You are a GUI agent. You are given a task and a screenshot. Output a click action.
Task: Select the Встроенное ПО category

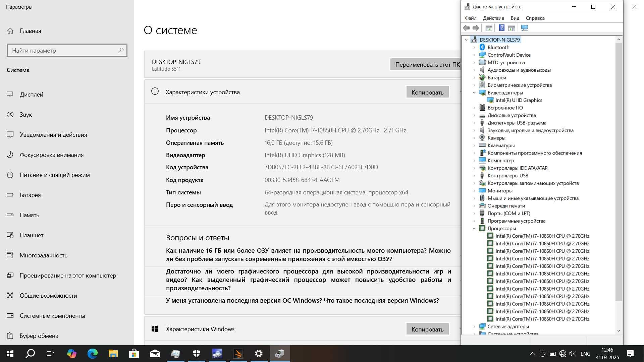tap(505, 108)
